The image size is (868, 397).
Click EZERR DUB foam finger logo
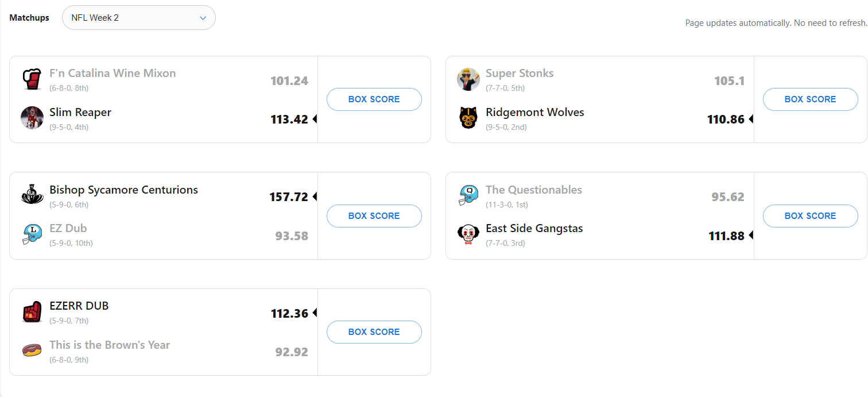[32, 312]
